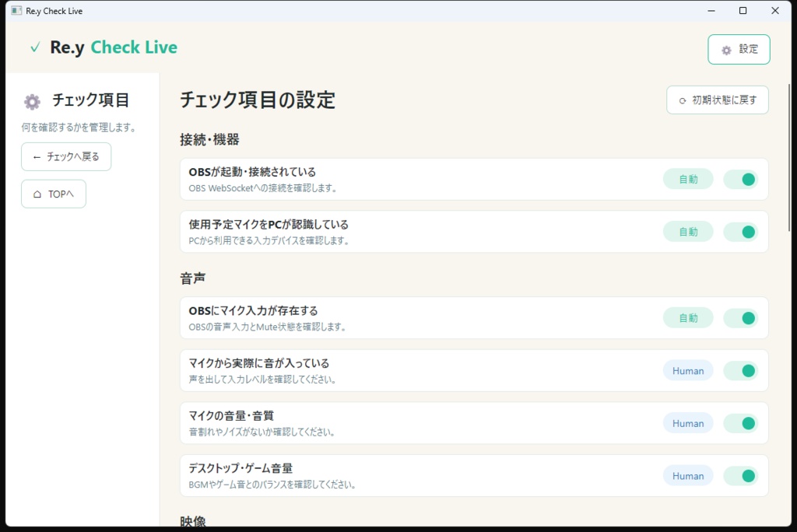This screenshot has width=797, height=532.
Task: Select title マイクから実際に音が入っている
Action: 258,363
